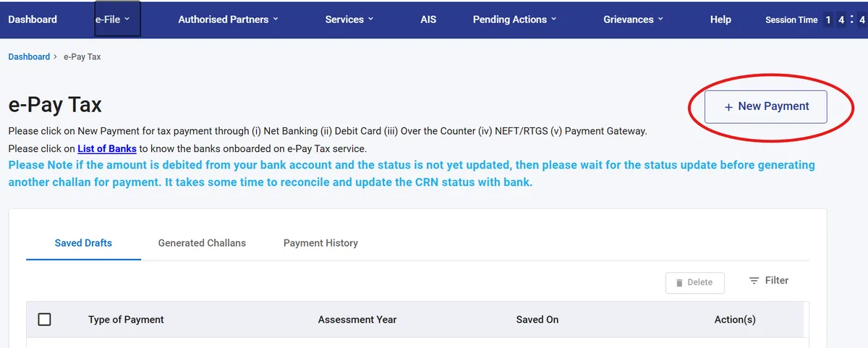868x348 pixels.
Task: Expand the Services menu
Action: pos(349,20)
